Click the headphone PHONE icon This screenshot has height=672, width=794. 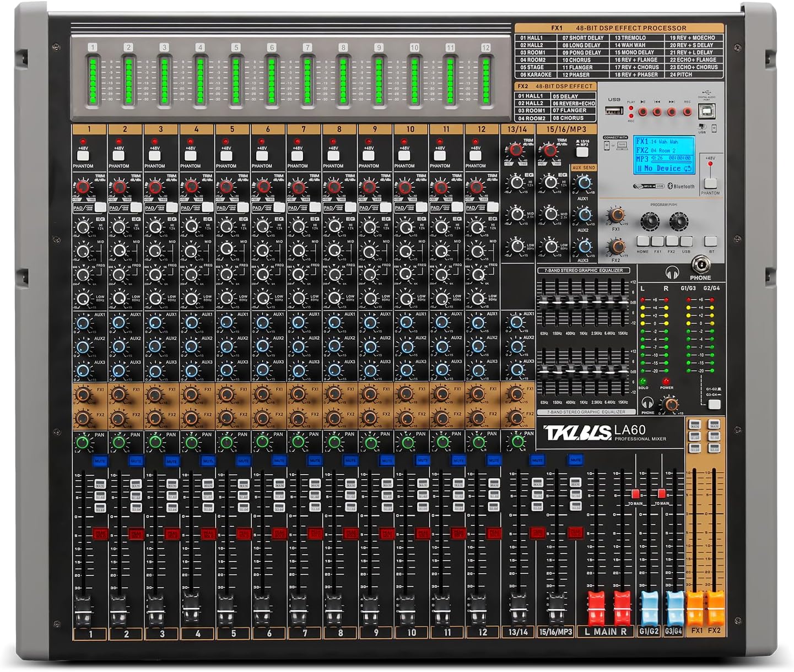point(673,272)
